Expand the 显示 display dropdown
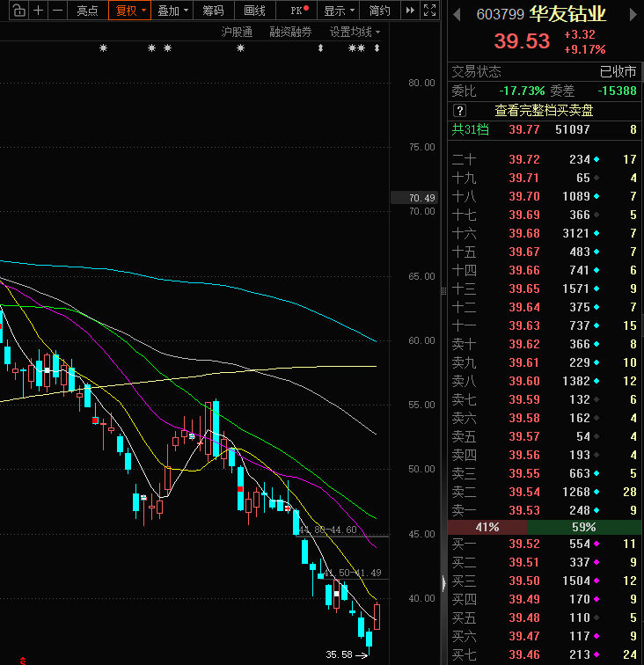This screenshot has height=665, width=644. coord(338,11)
